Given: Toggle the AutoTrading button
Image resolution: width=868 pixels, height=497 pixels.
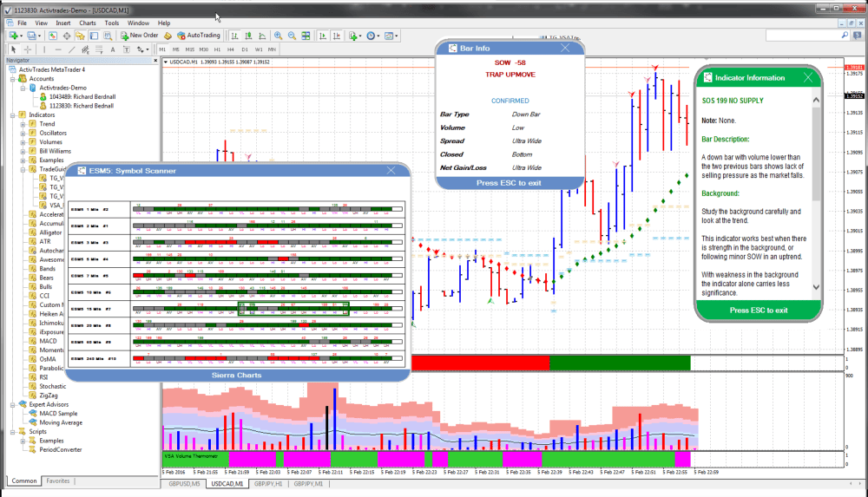Looking at the screenshot, I should 198,36.
